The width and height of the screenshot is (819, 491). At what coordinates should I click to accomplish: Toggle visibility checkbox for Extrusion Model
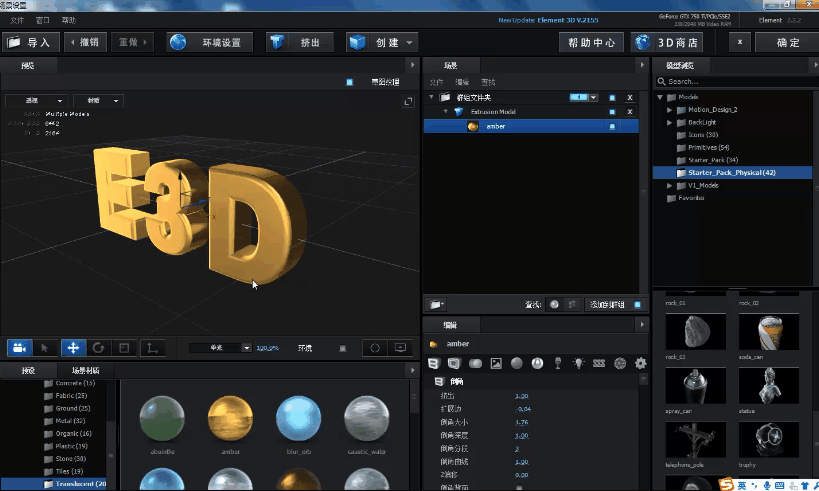coord(612,112)
